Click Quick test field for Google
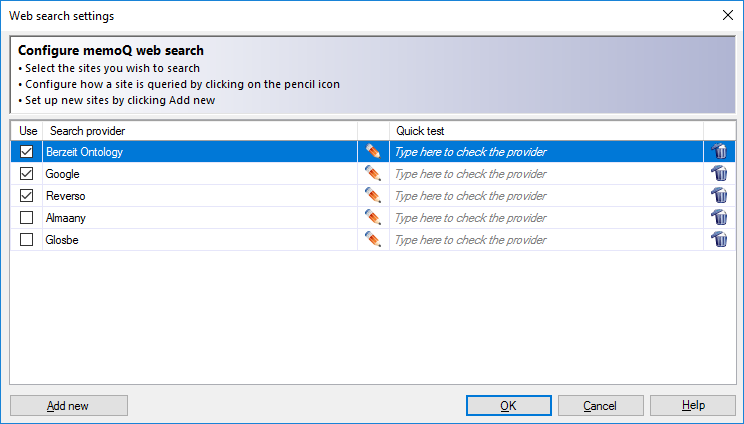The image size is (744, 424). 545,174
